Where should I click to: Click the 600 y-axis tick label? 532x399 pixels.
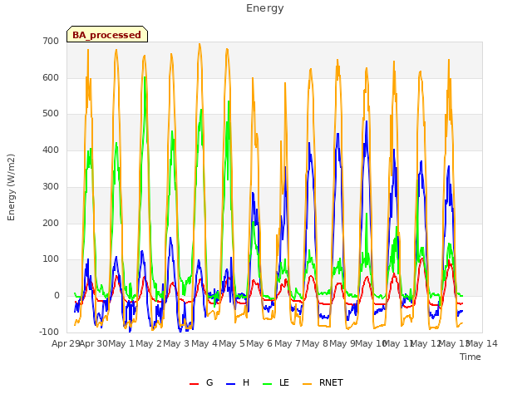(51, 77)
